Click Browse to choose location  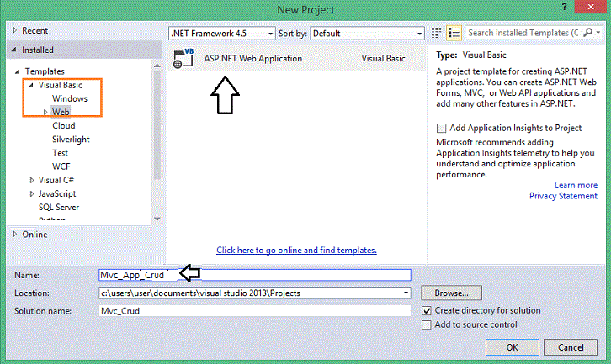point(451,293)
